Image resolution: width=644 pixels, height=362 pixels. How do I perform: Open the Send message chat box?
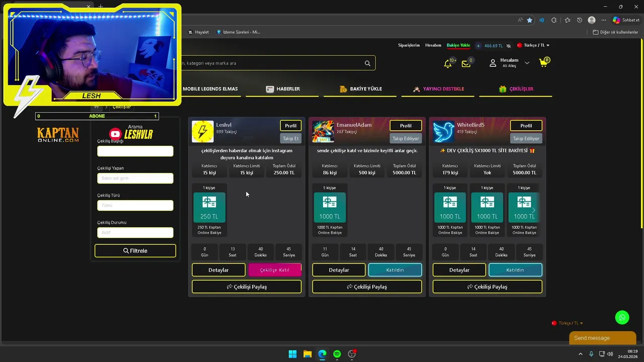602,338
